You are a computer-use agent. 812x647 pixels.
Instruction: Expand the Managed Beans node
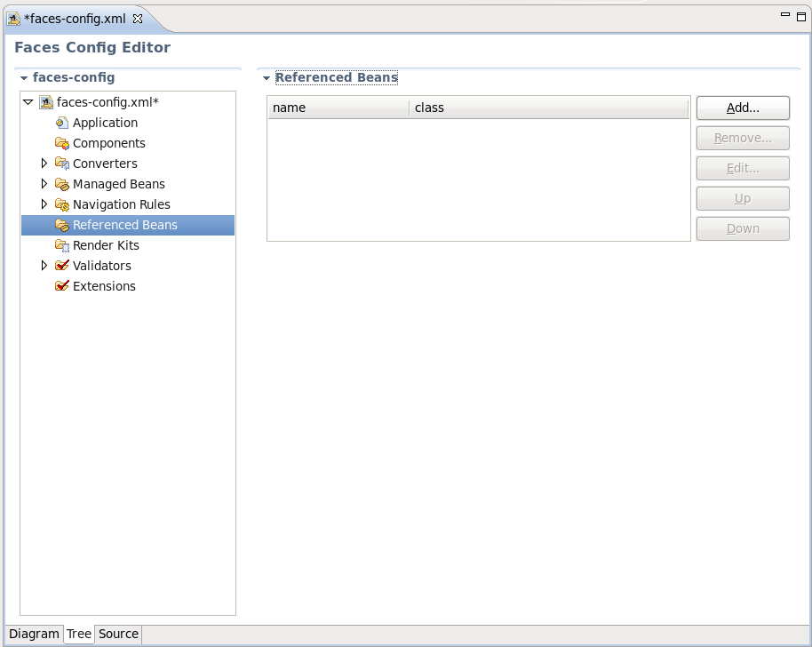pyautogui.click(x=44, y=184)
